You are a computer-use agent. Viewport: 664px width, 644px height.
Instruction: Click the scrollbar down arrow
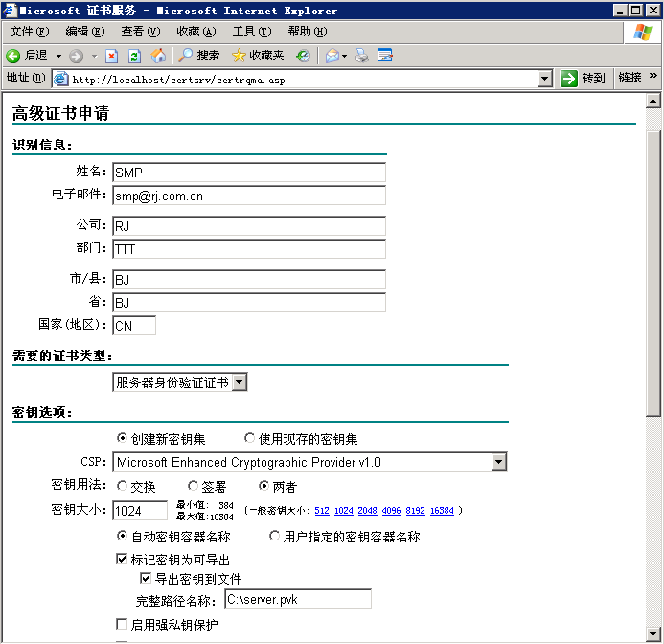[x=653, y=633]
